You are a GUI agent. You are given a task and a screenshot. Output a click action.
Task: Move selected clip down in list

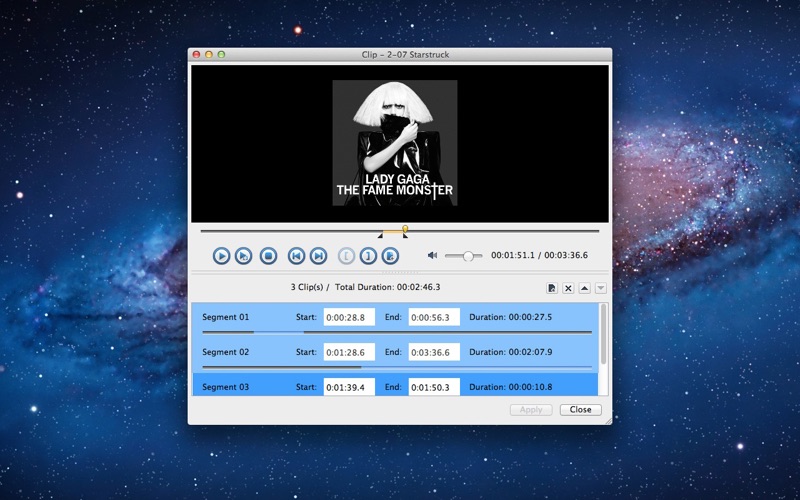601,288
